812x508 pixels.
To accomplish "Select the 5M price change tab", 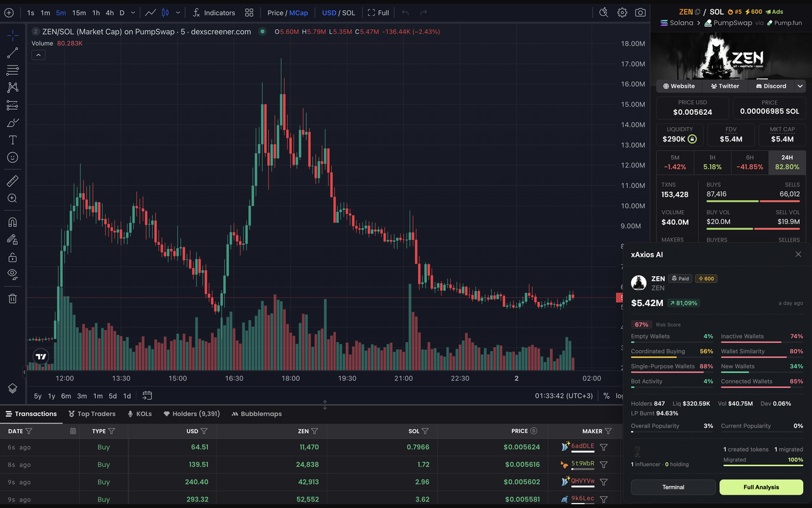I will 675,162.
